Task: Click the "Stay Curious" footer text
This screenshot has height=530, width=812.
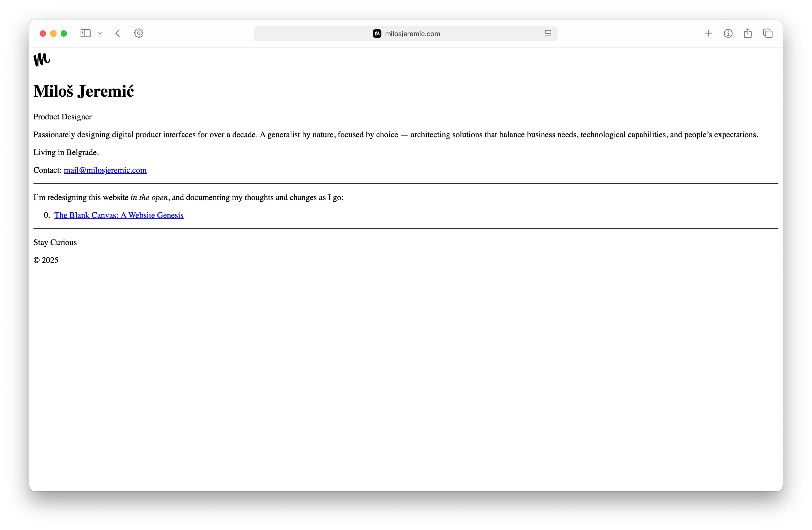Action: point(55,242)
